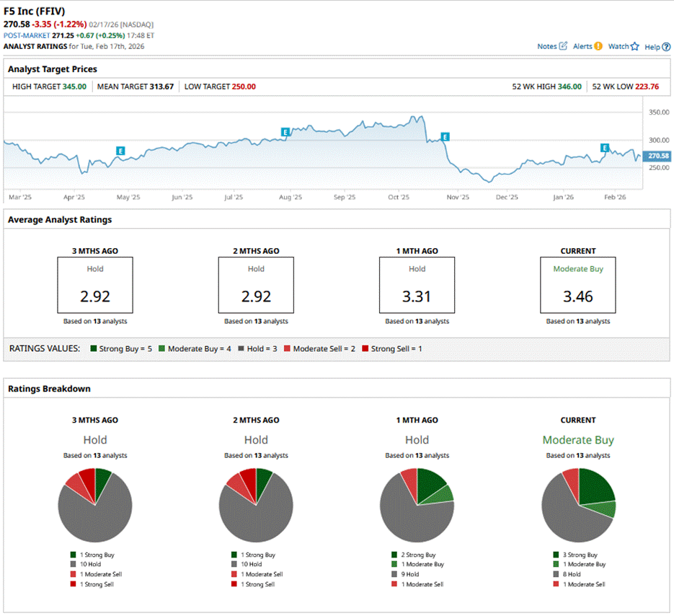
Task: Select earnings E marker after Oct '25
Action: (x=445, y=137)
